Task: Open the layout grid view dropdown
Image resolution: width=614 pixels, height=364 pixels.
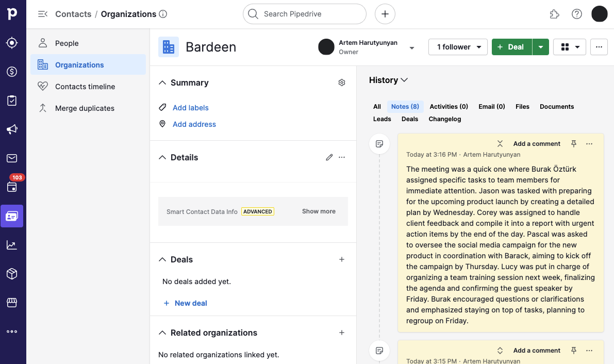Action: click(x=569, y=47)
